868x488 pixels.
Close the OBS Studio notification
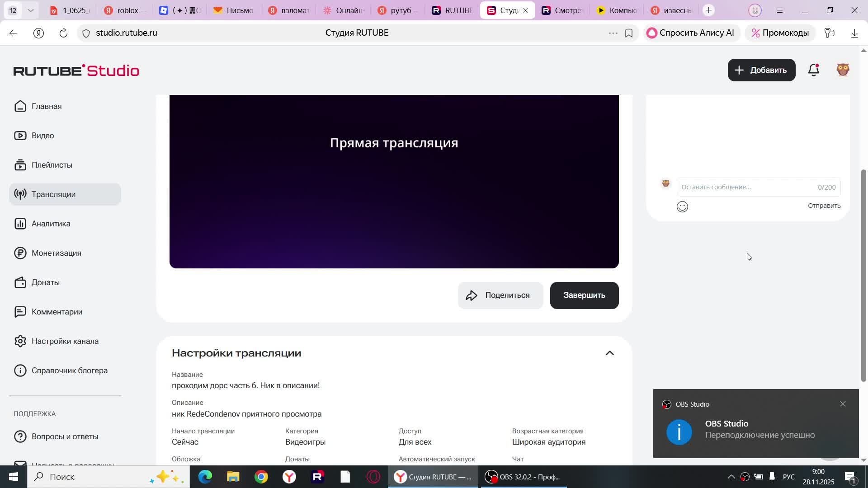pos(843,404)
